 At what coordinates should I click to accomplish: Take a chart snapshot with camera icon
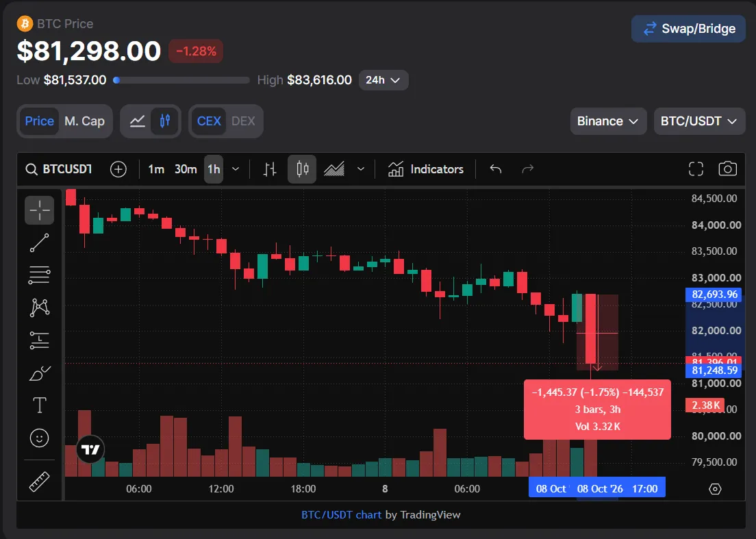coord(727,169)
